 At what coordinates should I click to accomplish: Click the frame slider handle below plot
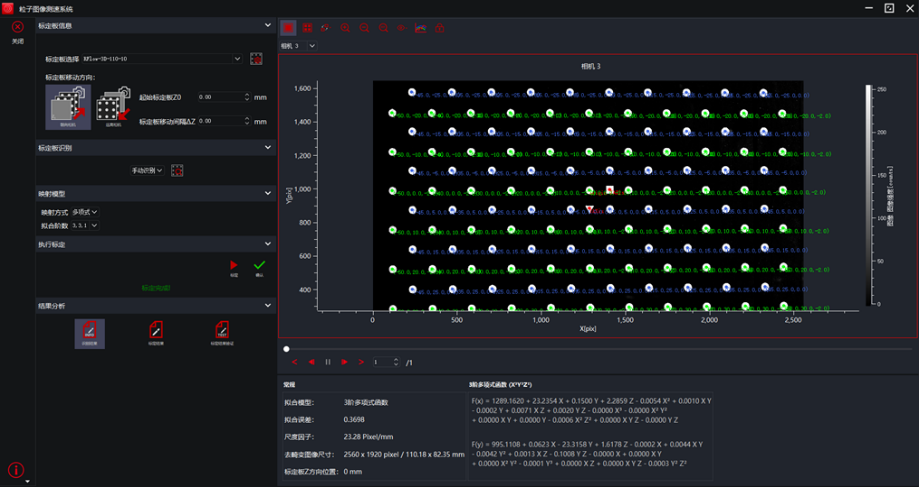(287, 349)
